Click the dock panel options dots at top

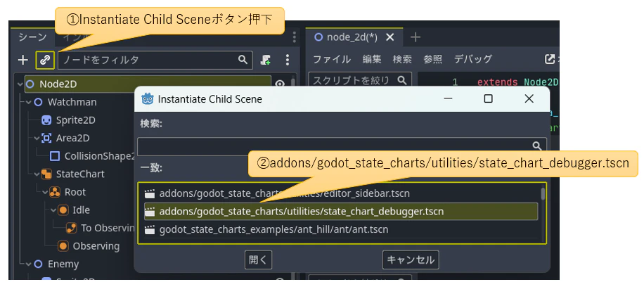(294, 37)
